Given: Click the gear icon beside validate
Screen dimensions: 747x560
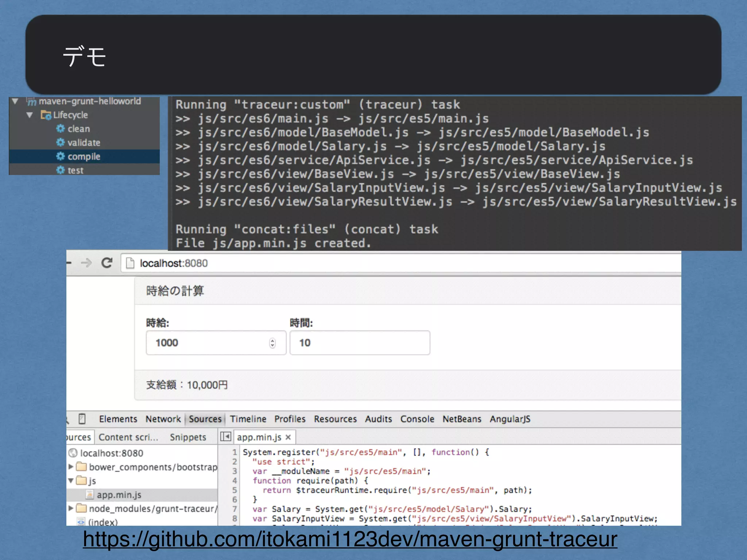Looking at the screenshot, I should click(x=61, y=143).
